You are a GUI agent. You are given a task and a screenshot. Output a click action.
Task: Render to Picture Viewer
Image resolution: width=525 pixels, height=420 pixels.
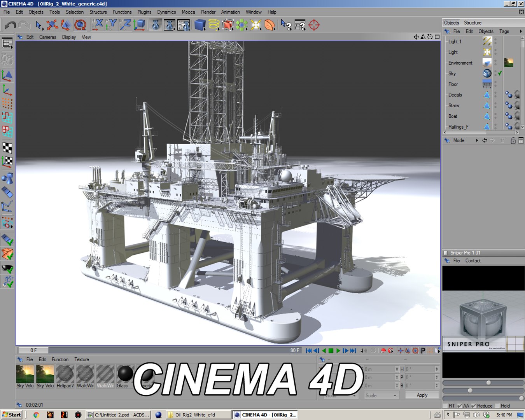point(170,25)
